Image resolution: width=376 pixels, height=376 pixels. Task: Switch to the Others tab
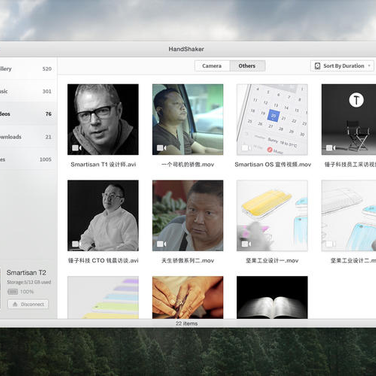247,66
